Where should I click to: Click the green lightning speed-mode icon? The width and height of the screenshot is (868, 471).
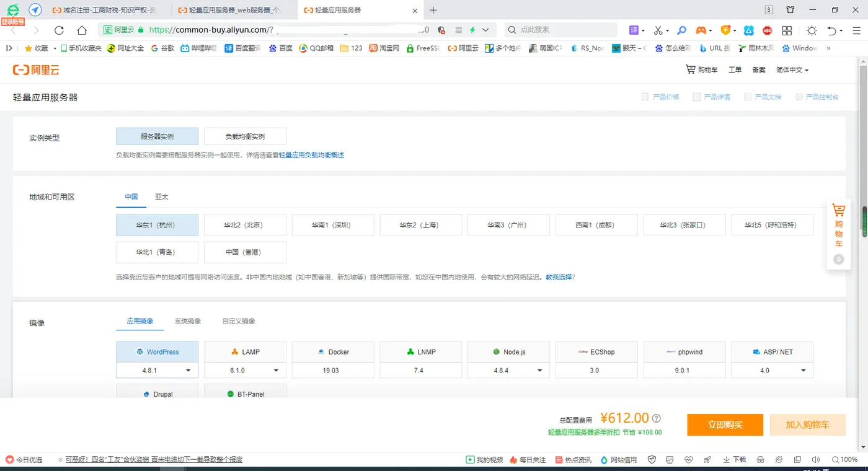click(472, 30)
